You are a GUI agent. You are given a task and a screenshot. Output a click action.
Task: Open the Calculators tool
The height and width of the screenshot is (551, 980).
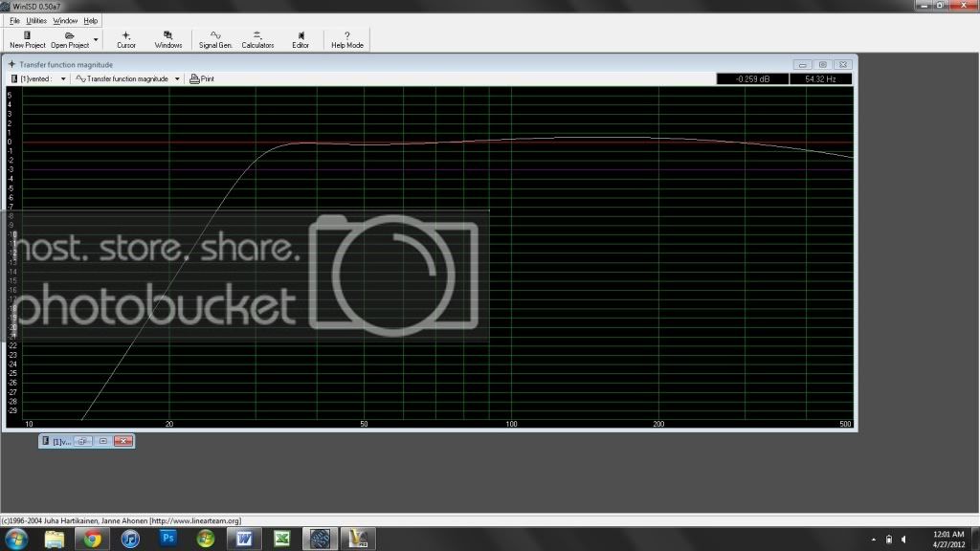[x=257, y=40]
